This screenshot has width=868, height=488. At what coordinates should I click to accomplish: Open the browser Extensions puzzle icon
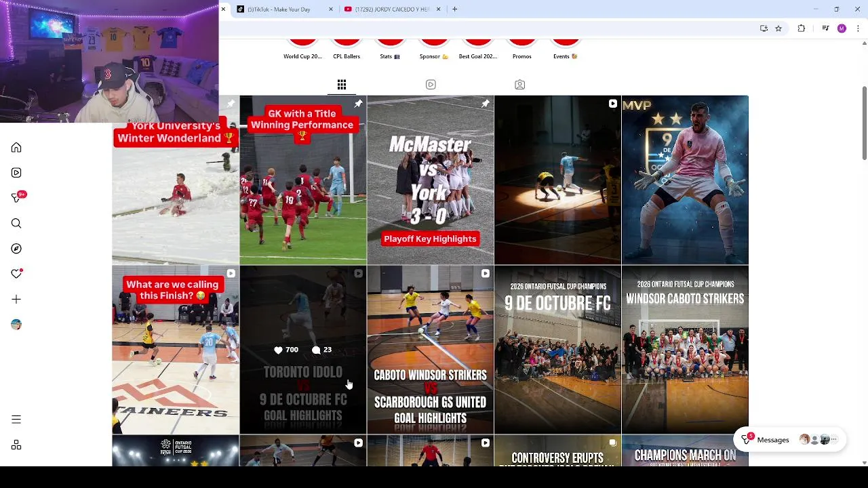click(802, 28)
